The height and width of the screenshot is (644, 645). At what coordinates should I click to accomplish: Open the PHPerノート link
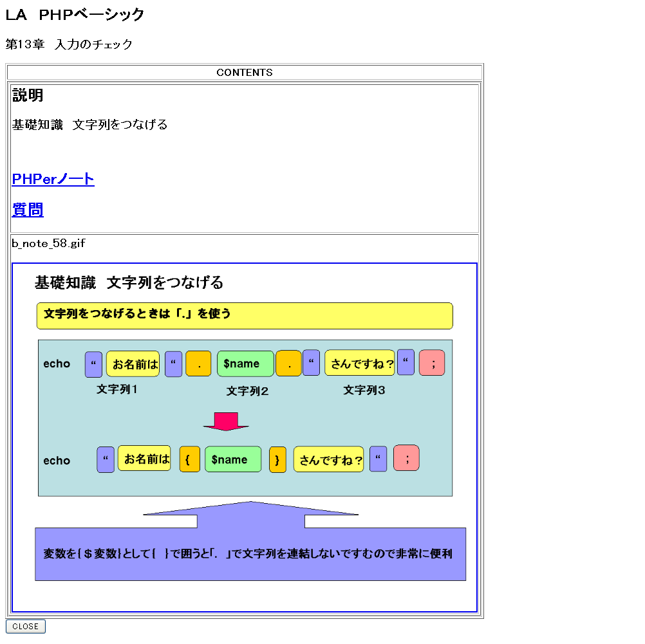pyautogui.click(x=53, y=179)
